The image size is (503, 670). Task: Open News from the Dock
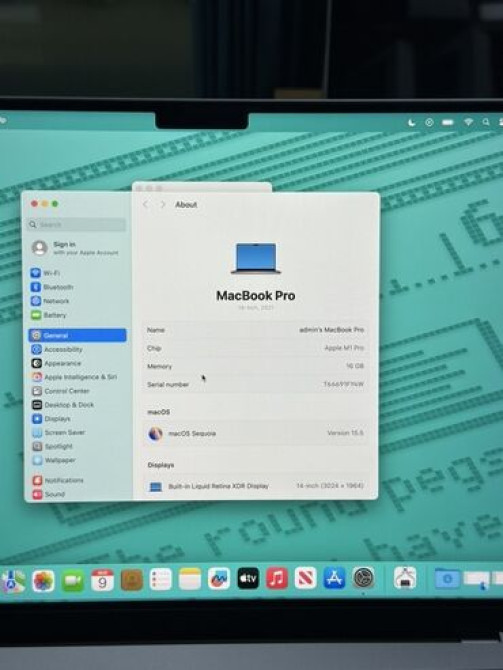[306, 578]
